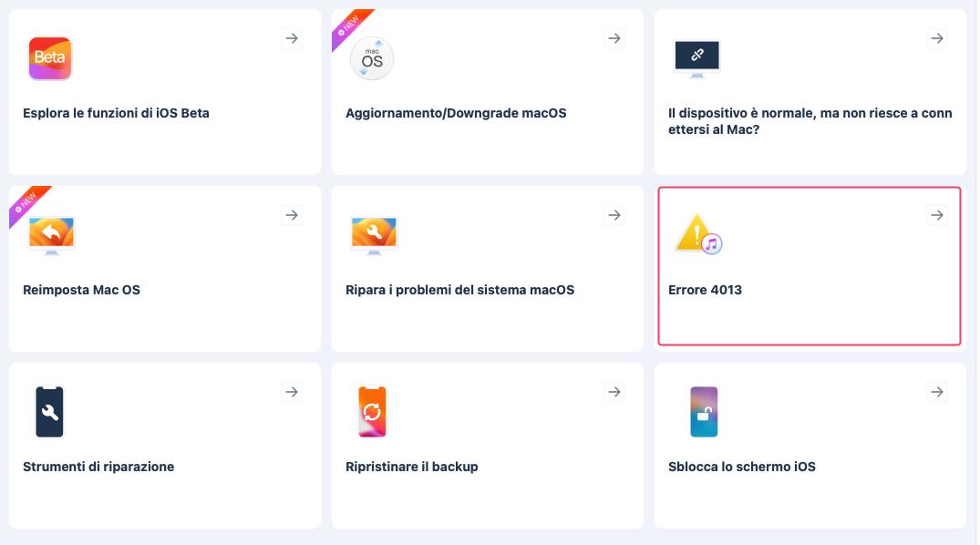Click the Reimposta Mac OS monitor icon
The image size is (980, 545).
point(51,235)
